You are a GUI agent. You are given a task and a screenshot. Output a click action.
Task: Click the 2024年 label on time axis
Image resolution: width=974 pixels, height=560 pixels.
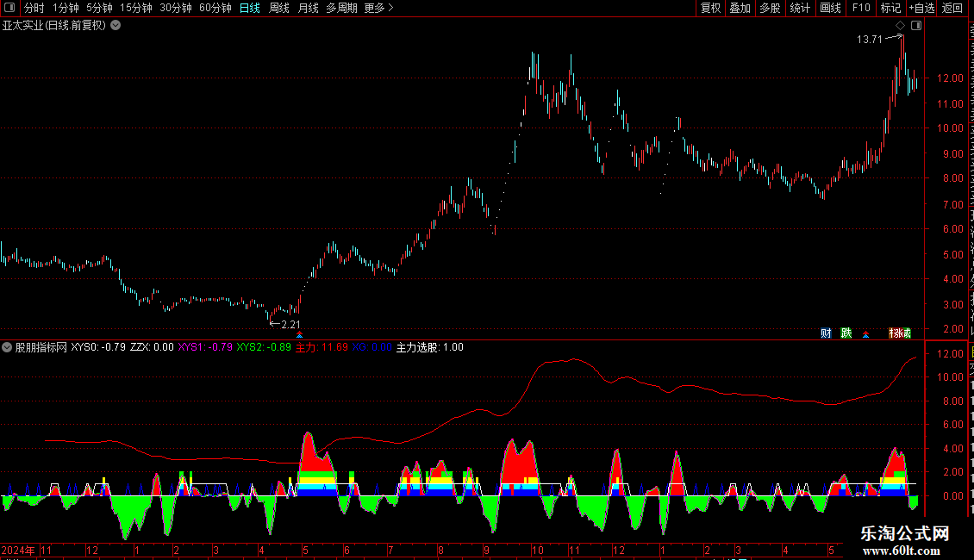coord(18,551)
